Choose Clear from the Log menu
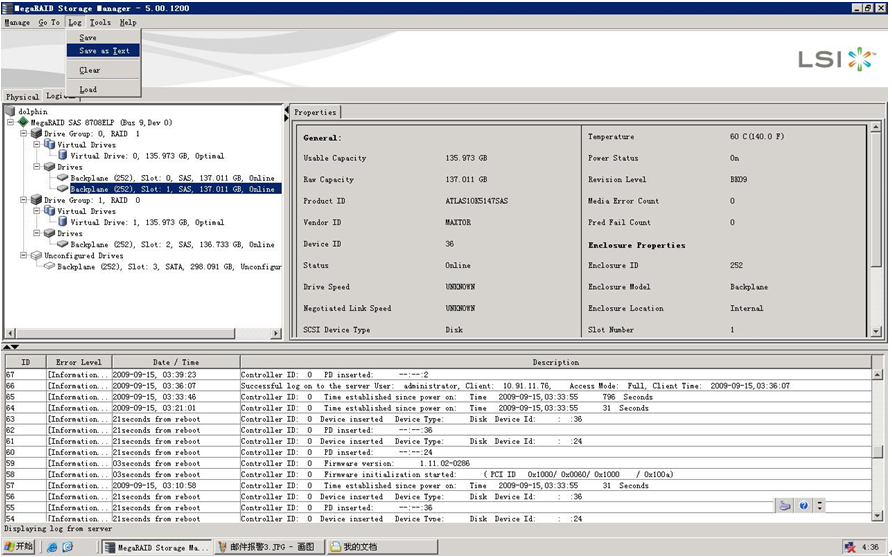This screenshot has height=557, width=892. pos(90,70)
